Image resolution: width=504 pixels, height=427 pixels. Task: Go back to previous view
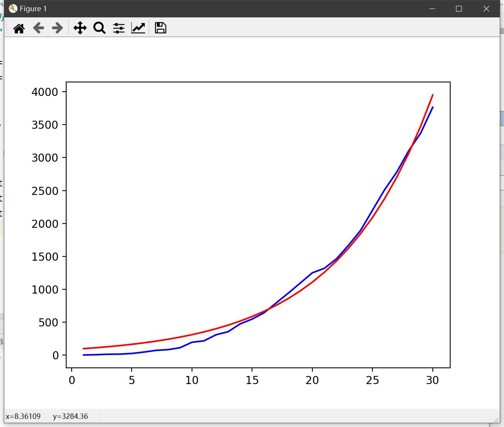tap(38, 28)
